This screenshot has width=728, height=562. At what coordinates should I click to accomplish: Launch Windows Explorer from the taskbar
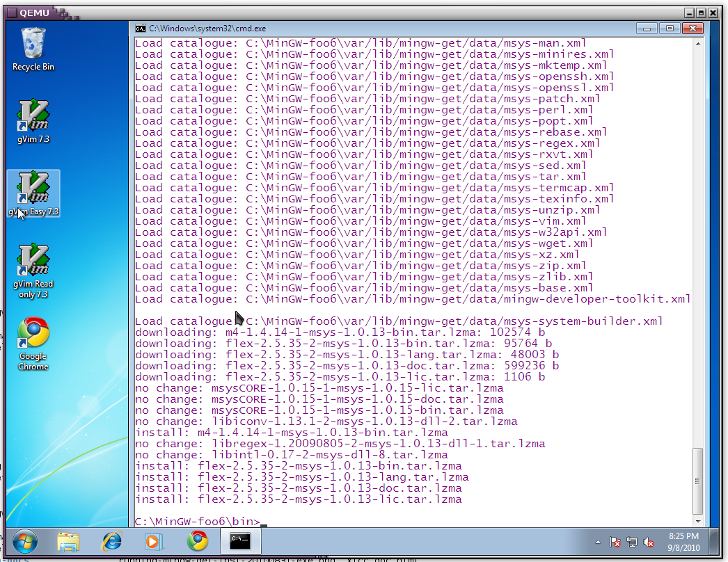point(68,541)
